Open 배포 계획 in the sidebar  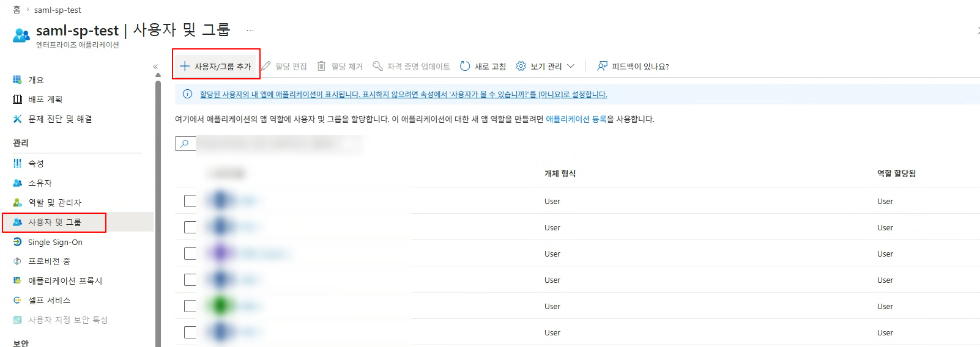(45, 99)
